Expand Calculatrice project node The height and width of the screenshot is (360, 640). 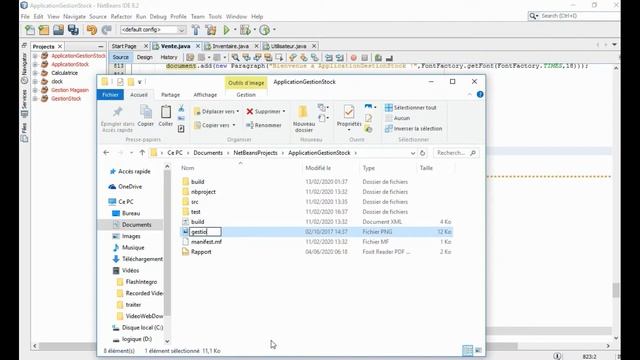point(35,73)
